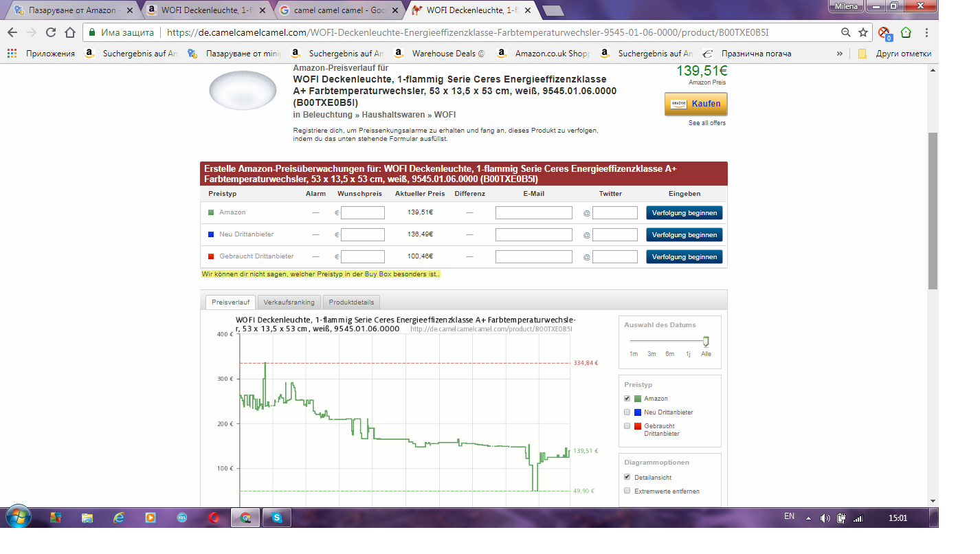Click the home icon in toolbar
The width and height of the screenshot is (980, 554).
pyautogui.click(x=70, y=32)
